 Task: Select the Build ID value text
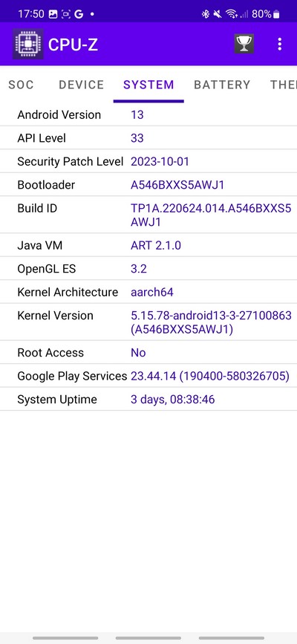211,215
